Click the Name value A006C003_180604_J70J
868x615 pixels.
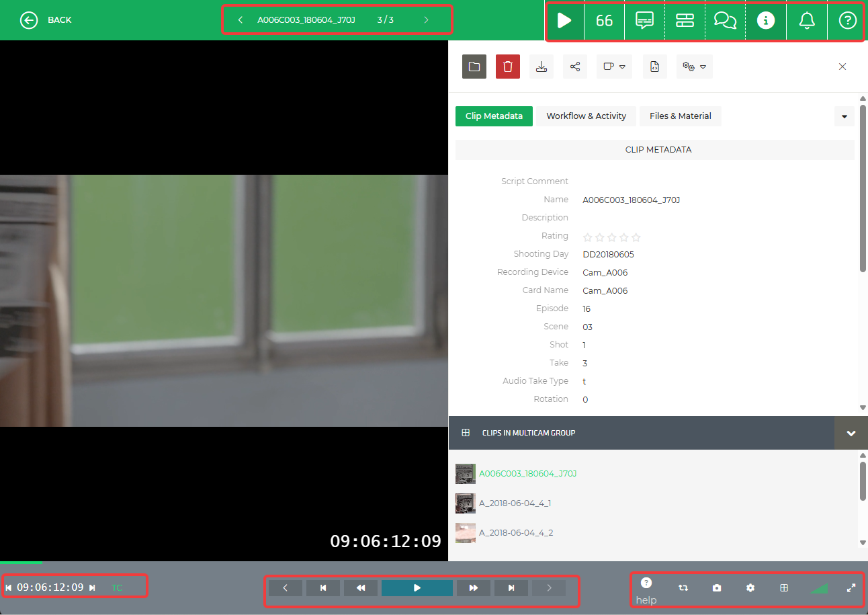pos(632,200)
